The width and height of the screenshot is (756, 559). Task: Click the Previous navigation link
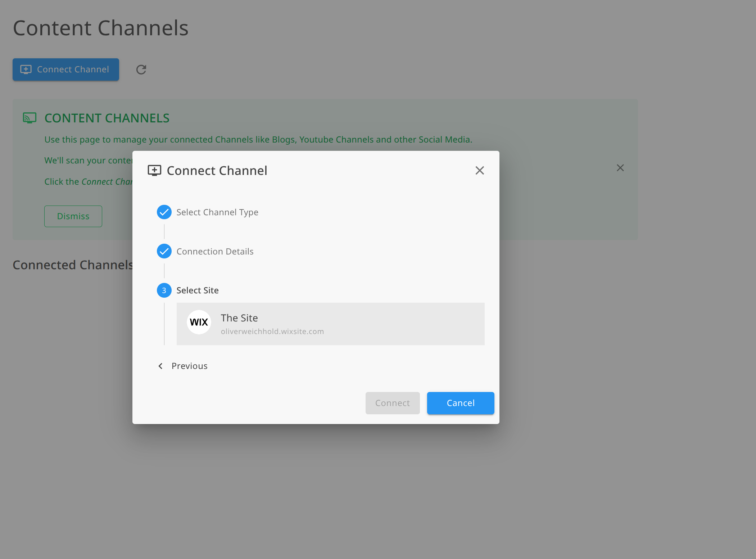(x=189, y=366)
